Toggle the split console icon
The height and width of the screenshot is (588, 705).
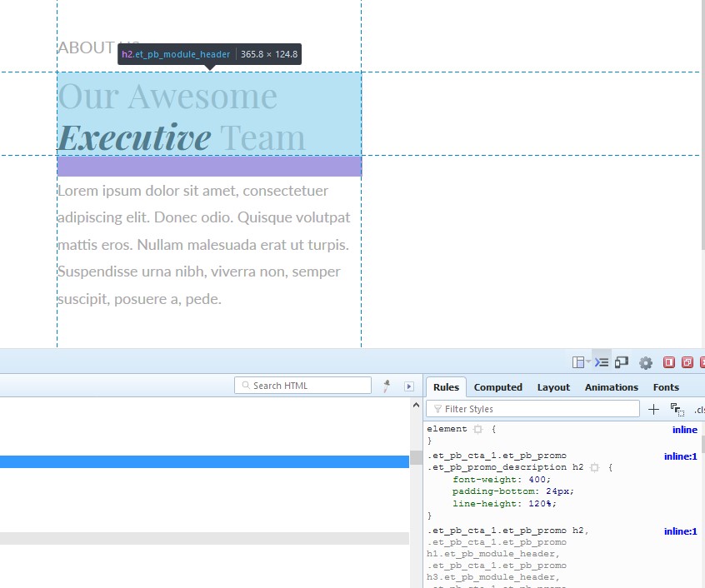click(x=602, y=362)
